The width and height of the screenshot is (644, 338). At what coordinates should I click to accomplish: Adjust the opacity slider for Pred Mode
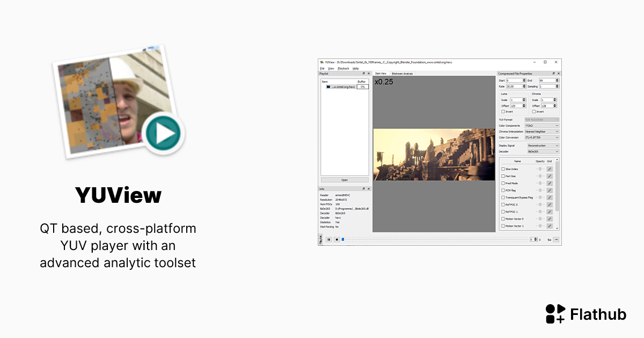[x=539, y=183]
